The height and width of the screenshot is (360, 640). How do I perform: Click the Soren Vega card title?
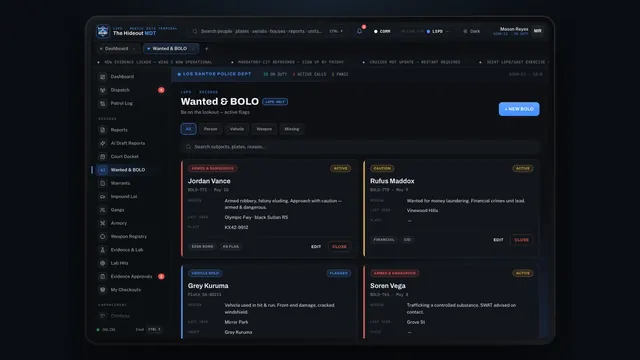(x=388, y=286)
